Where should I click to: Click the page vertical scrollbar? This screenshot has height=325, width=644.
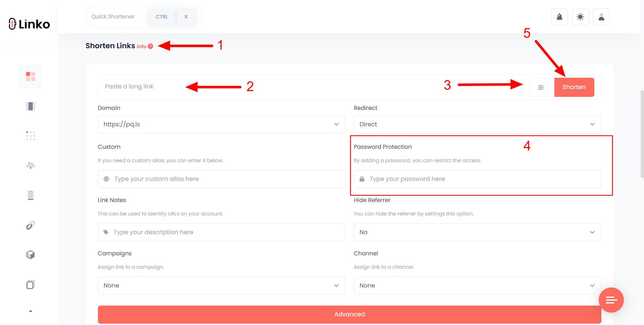642,134
